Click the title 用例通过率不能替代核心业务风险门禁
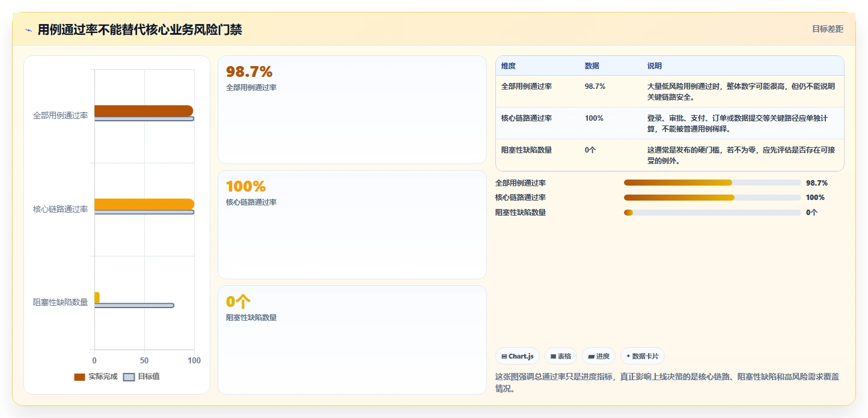 (x=140, y=30)
